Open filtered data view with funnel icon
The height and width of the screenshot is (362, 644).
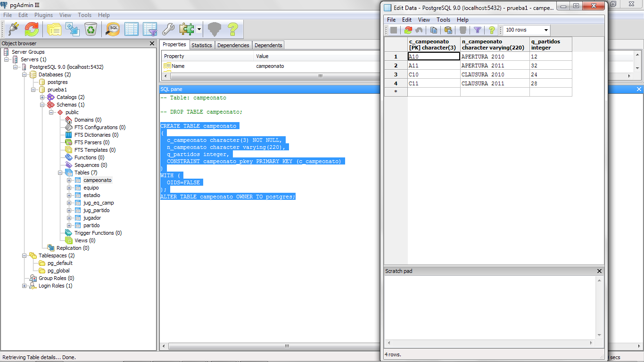point(150,29)
